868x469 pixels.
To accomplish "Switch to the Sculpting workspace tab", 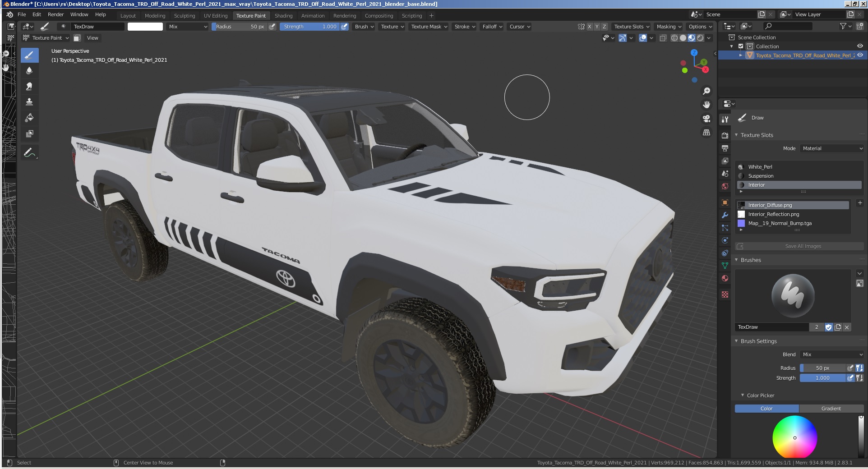I will point(185,16).
